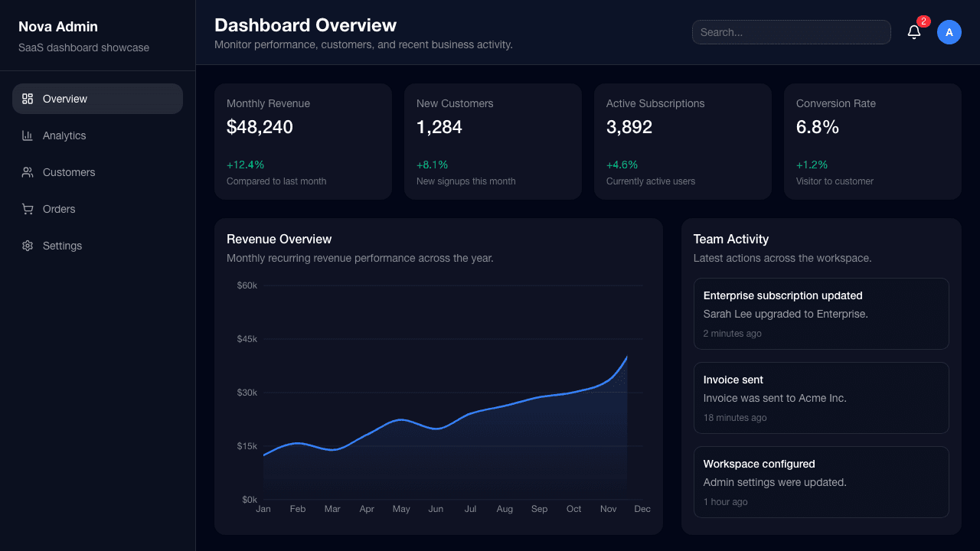
Task: Click "Compared to last month" caption
Action: [x=276, y=181]
